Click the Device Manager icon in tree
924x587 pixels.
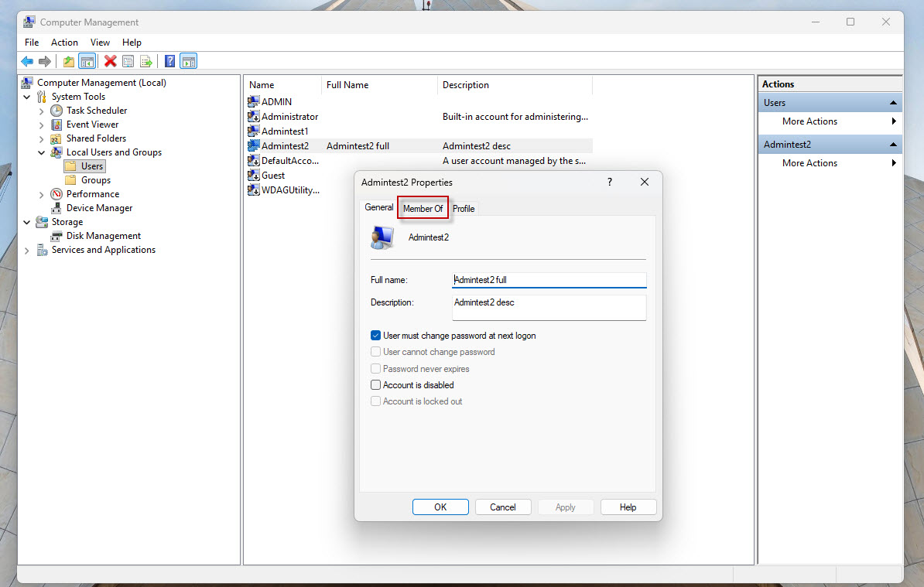tap(56, 208)
